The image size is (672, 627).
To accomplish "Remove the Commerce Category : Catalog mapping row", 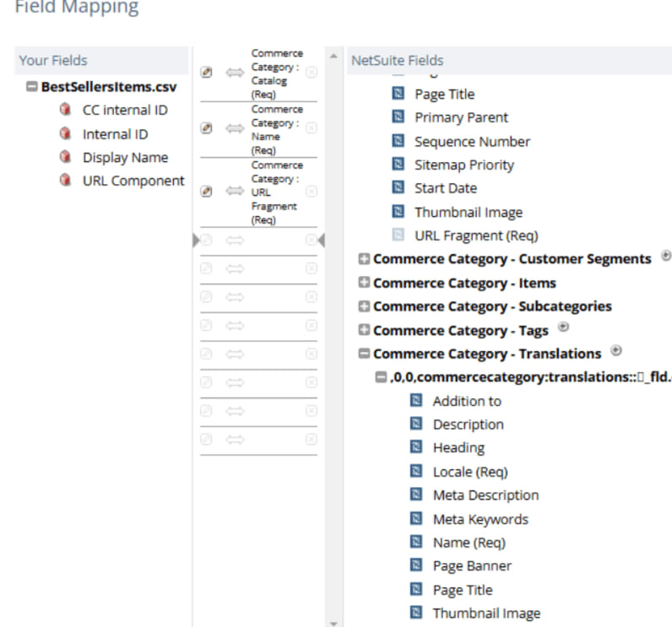I will point(312,73).
